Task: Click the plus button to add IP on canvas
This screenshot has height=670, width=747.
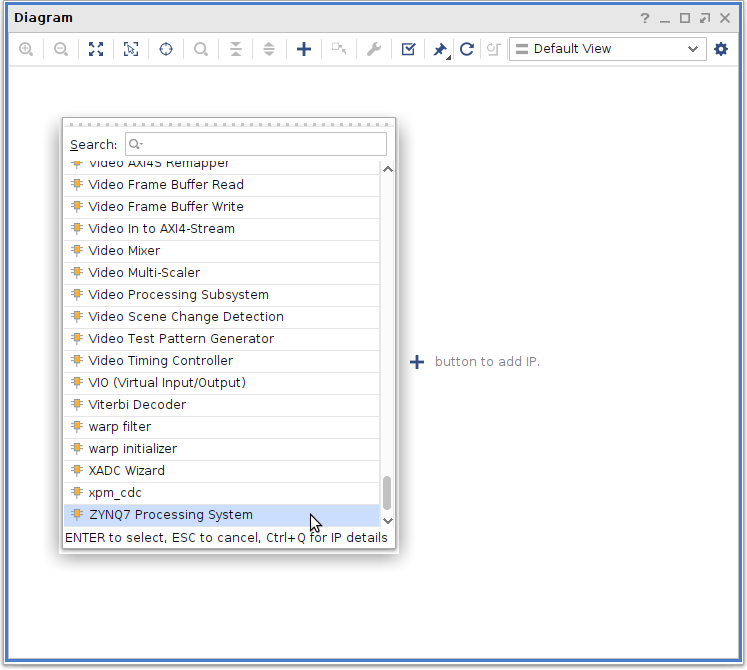Action: [418, 362]
